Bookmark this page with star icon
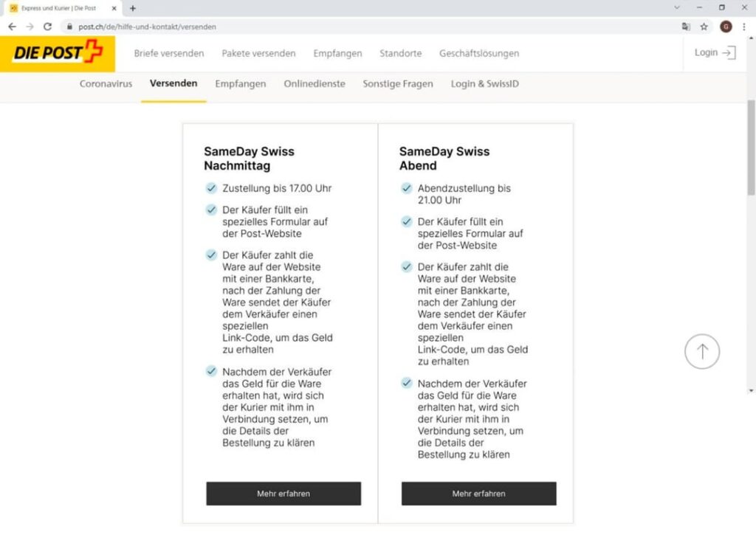Image resolution: width=756 pixels, height=546 pixels. point(704,27)
